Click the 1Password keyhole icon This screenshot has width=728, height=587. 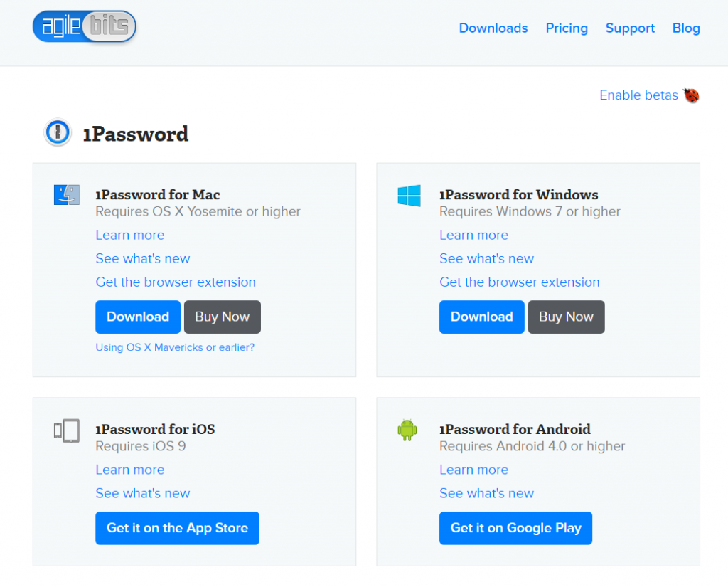57,133
